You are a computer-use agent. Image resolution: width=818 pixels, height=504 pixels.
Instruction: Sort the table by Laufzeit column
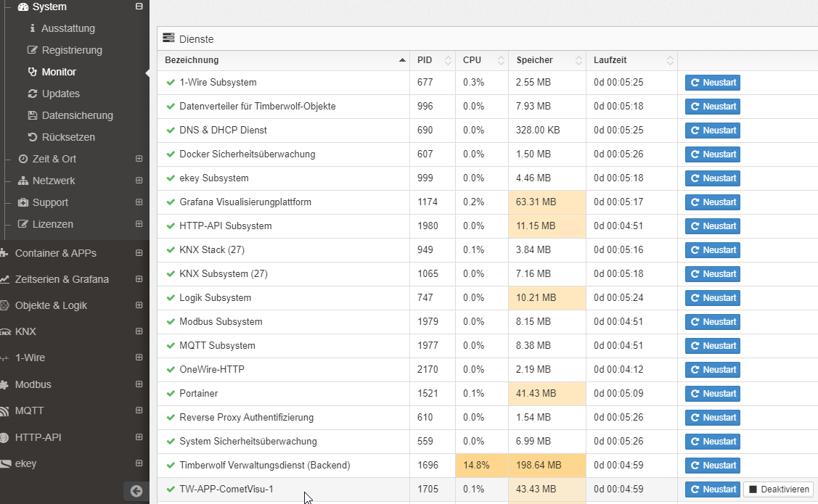point(631,60)
